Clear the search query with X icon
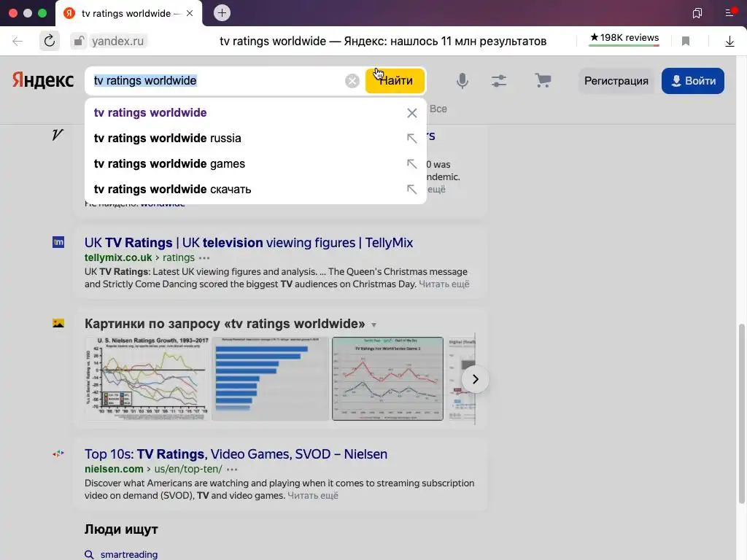Screen dimensions: 747x560 point(352,81)
